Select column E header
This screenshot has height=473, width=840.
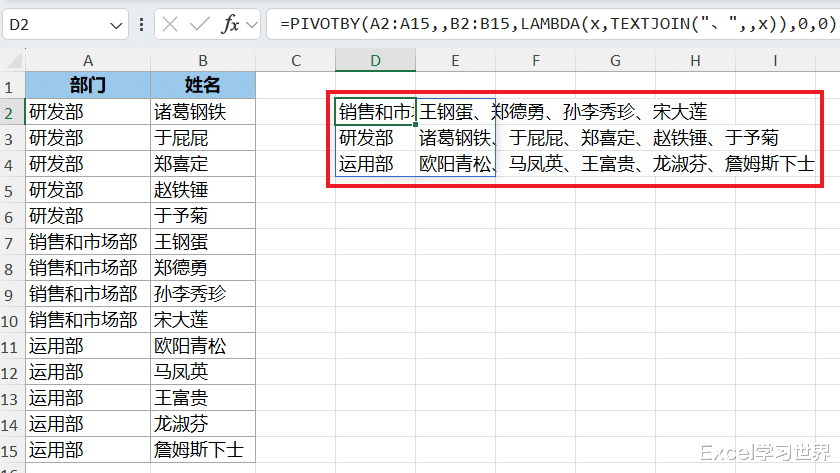click(x=455, y=61)
